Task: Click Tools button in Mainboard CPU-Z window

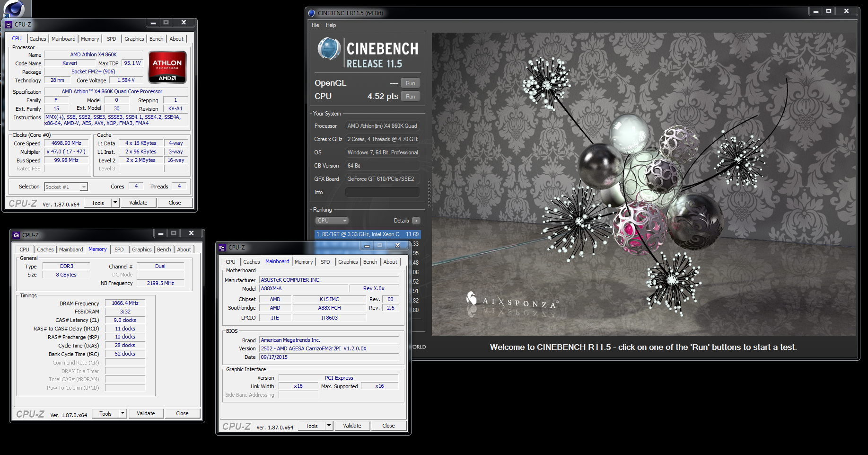Action: click(312, 426)
